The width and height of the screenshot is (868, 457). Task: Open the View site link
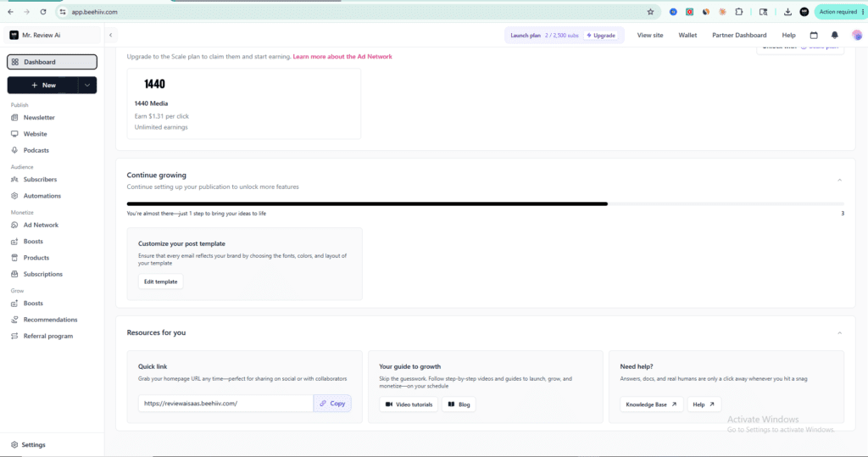650,35
